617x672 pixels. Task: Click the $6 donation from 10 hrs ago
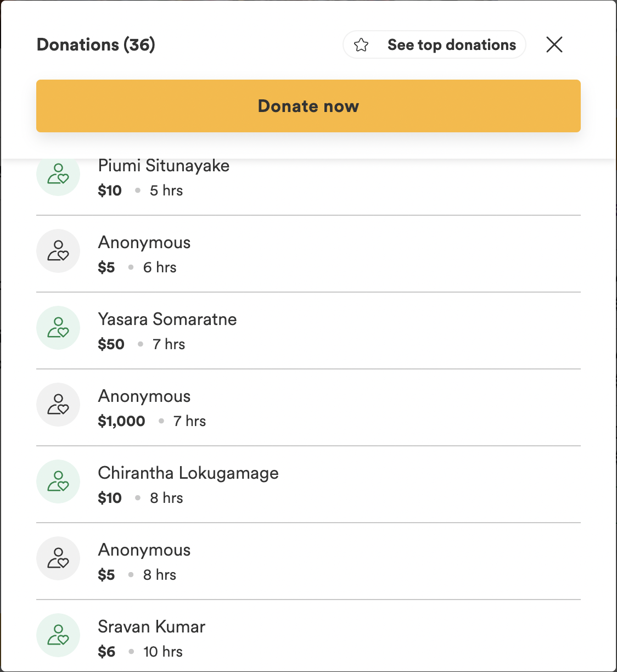(106, 652)
